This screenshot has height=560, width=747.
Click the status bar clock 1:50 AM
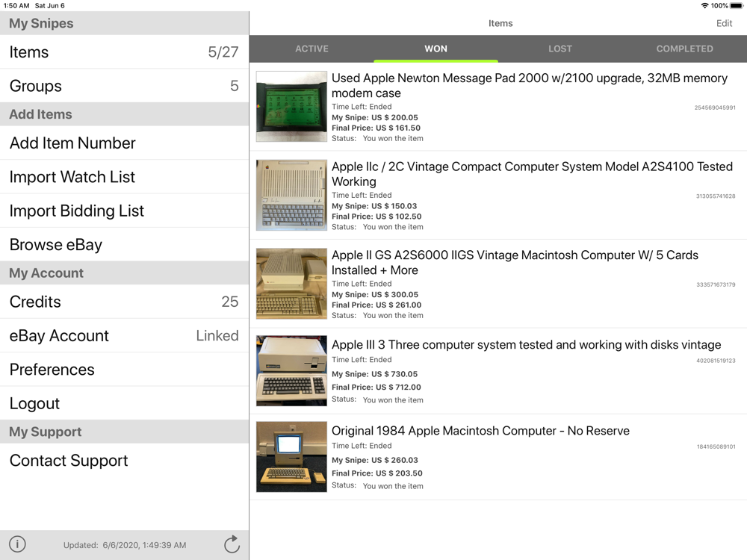(x=16, y=6)
